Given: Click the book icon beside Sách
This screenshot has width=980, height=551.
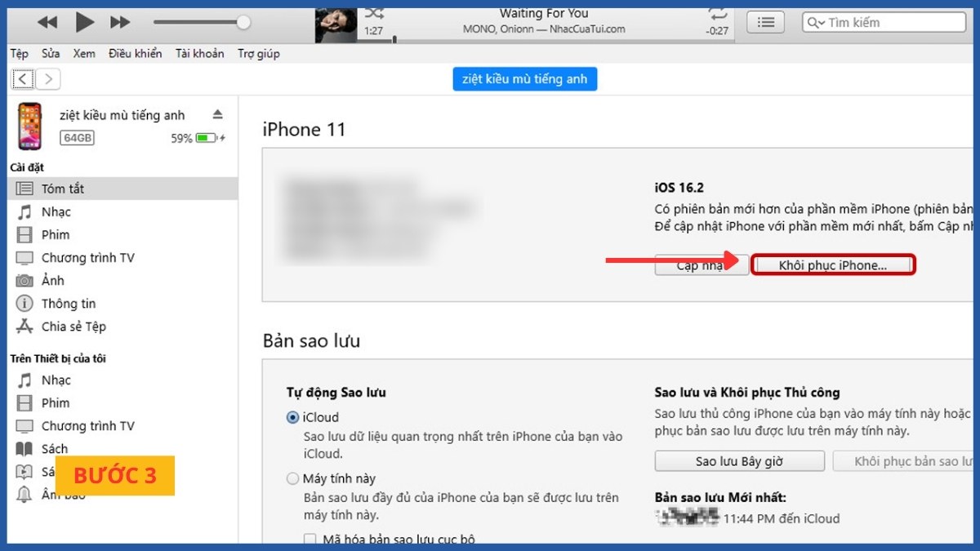Looking at the screenshot, I should point(25,448).
